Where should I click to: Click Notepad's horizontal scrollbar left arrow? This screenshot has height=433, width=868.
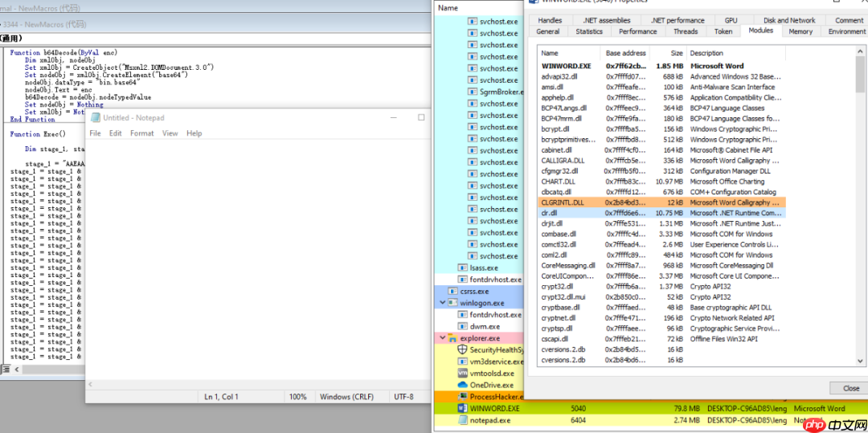click(x=91, y=384)
